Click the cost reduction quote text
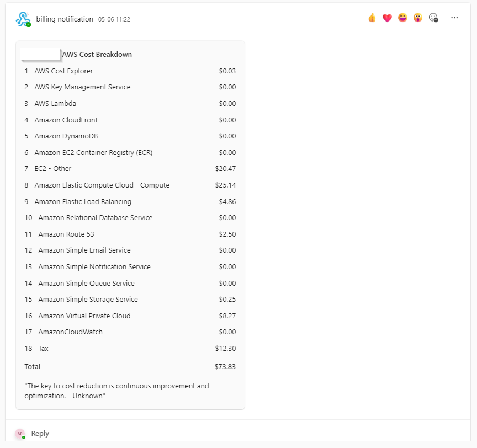Viewport: 477px width, 448px height. coord(117,391)
